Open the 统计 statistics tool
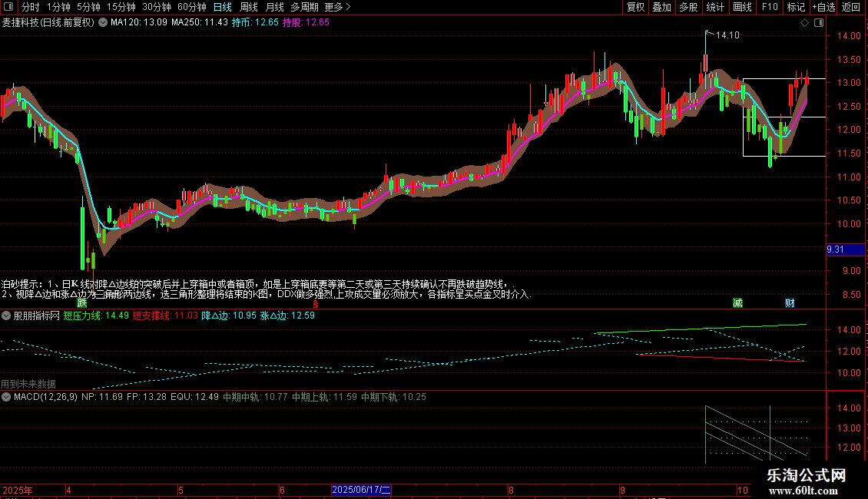The width and height of the screenshot is (868, 499). pyautogui.click(x=714, y=7)
